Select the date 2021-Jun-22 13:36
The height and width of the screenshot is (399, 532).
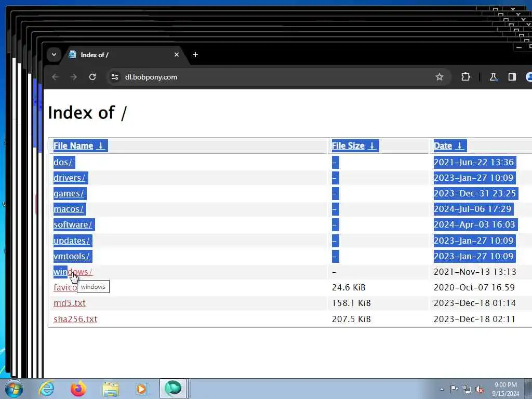coord(474,162)
